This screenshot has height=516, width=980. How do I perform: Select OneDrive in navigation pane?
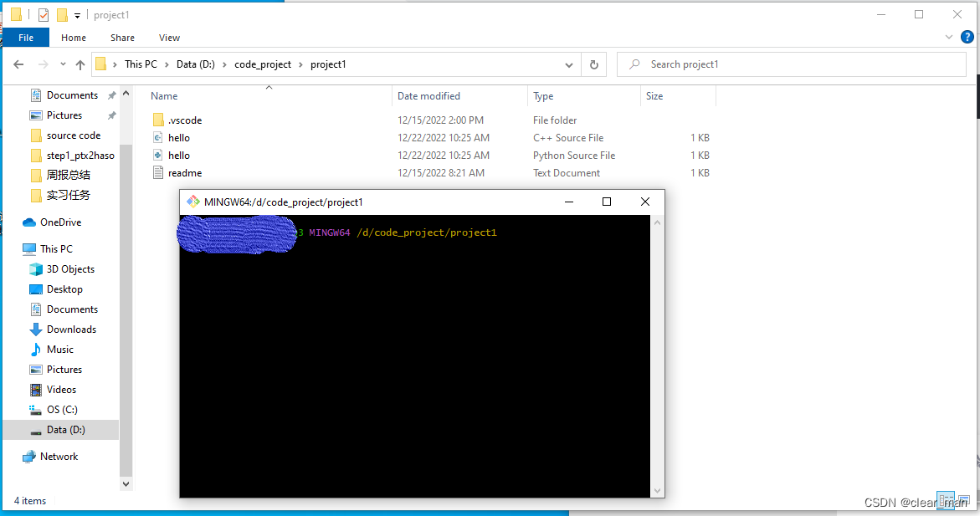[x=60, y=222]
